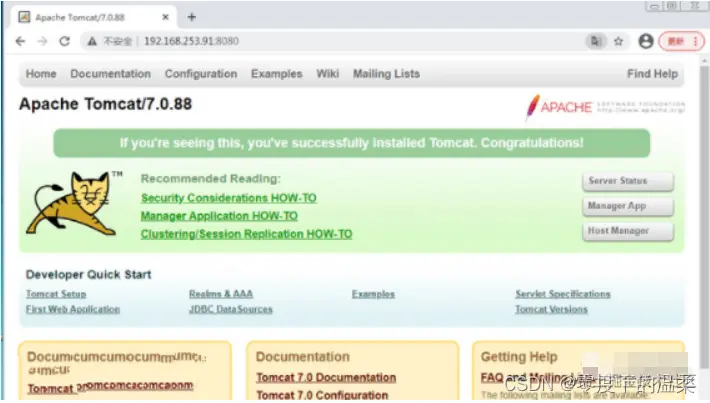This screenshot has height=403, width=710.
Task: Open the Wiki nav item
Action: (x=327, y=73)
